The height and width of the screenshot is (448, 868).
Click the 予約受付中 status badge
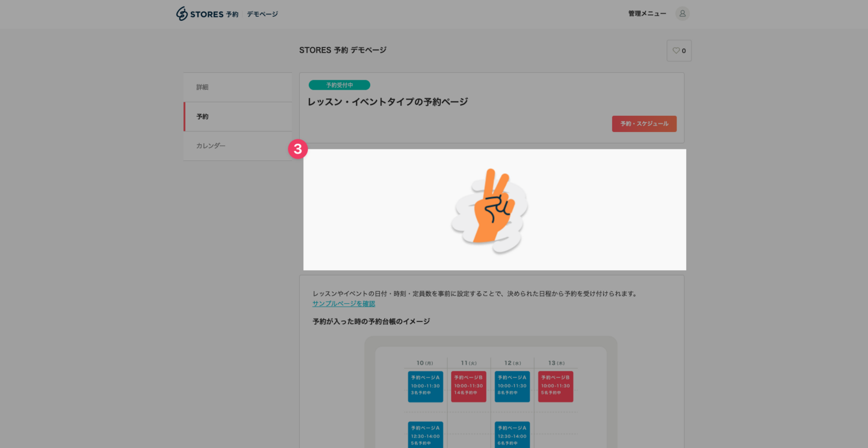339,85
